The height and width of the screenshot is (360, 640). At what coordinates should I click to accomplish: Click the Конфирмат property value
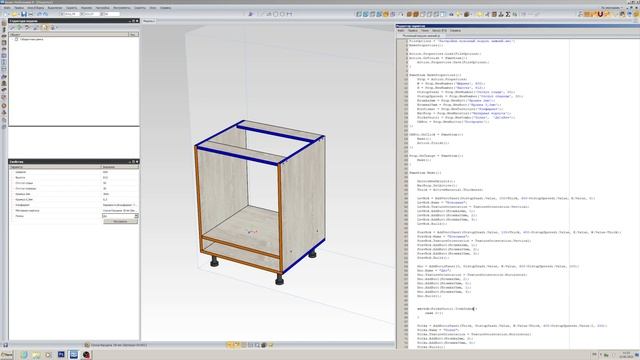pyautogui.click(x=120, y=205)
